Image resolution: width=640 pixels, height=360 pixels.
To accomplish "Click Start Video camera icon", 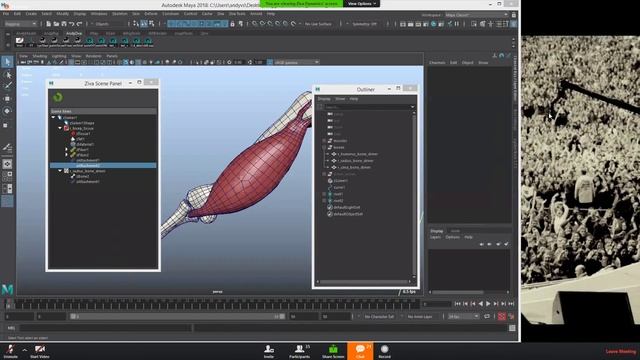I will coord(40,351).
